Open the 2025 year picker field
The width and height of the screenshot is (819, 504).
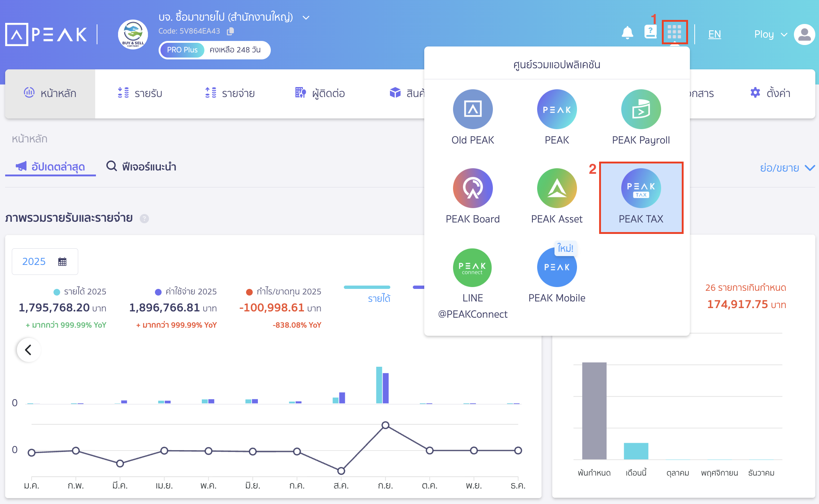(x=45, y=262)
